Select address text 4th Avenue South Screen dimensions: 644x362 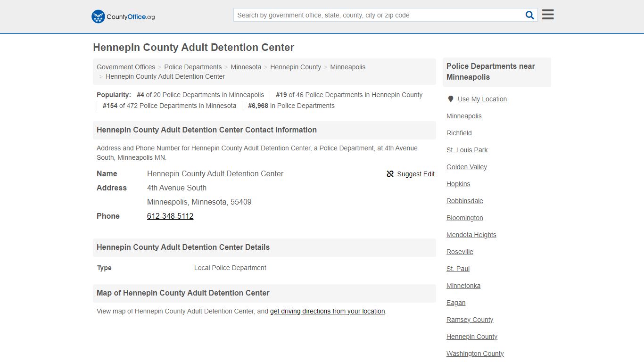pyautogui.click(x=177, y=188)
